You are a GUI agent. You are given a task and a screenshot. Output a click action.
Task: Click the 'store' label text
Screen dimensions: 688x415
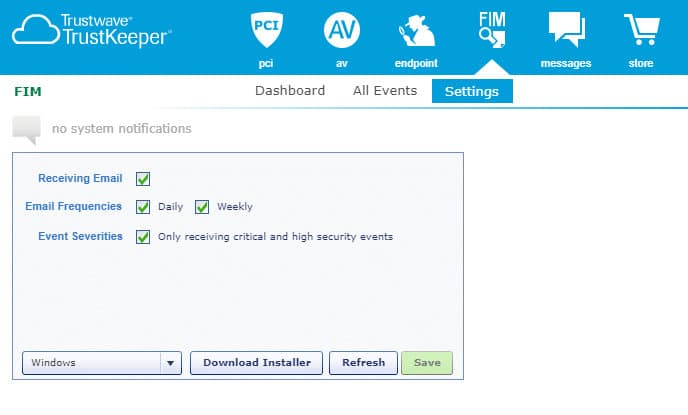pos(641,63)
